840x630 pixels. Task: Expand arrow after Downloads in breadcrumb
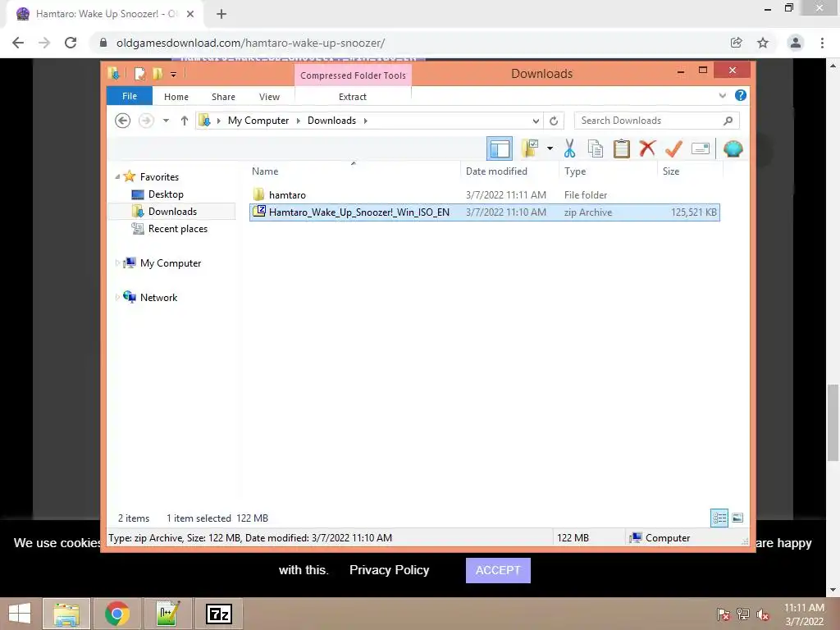tap(365, 121)
